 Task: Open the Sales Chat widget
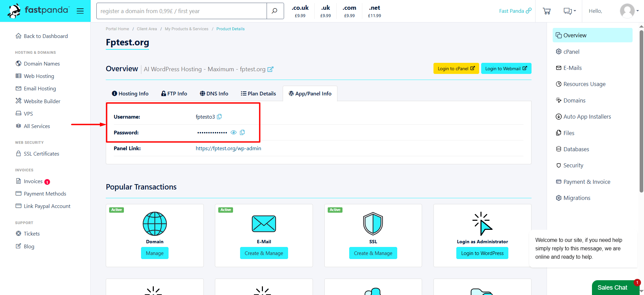tap(615, 288)
